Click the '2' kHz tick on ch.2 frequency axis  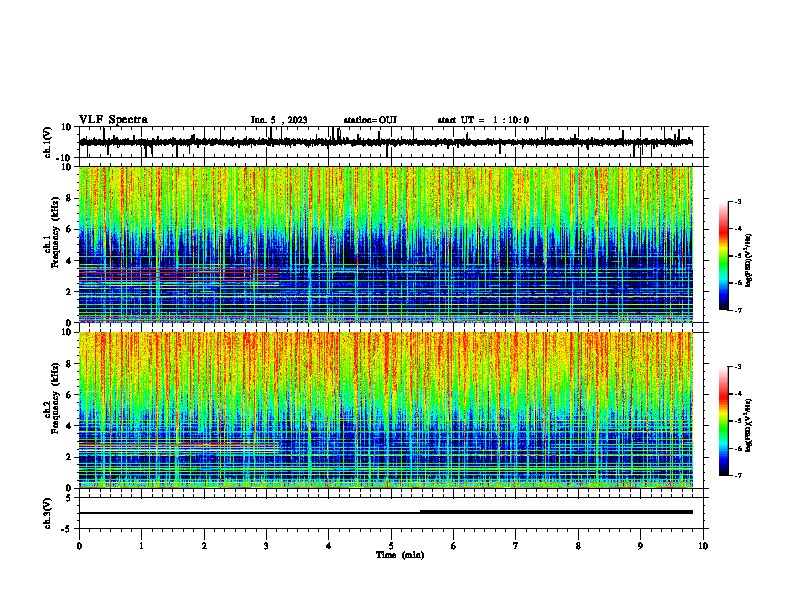70,457
